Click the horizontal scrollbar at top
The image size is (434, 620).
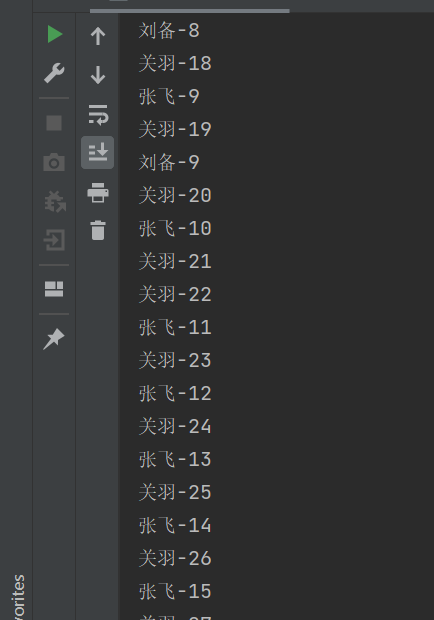point(190,11)
